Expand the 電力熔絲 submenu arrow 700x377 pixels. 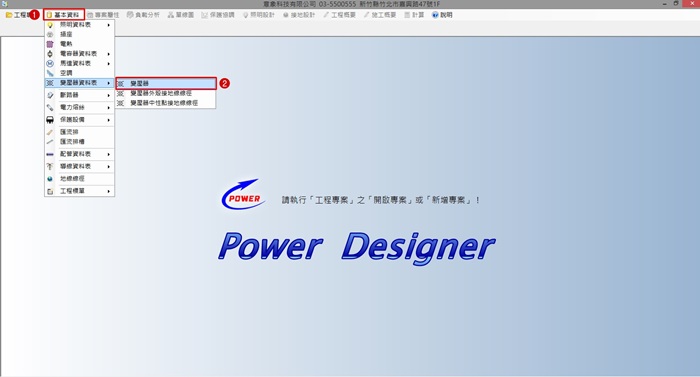tap(108, 108)
